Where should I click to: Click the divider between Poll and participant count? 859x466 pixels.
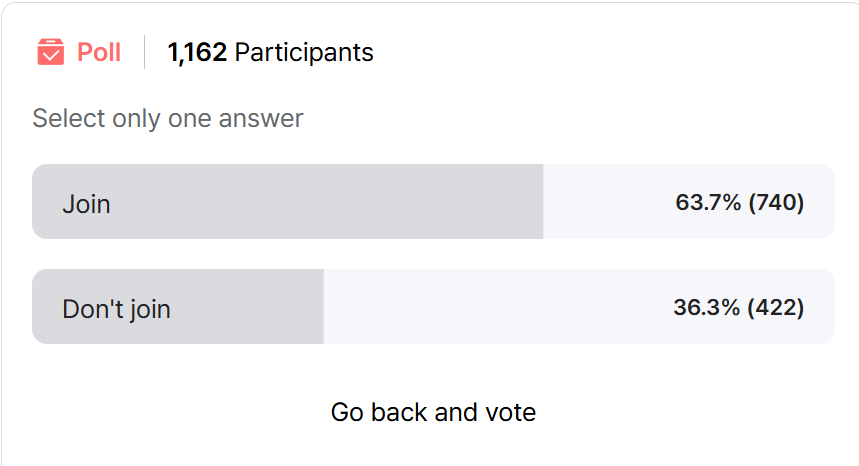pyautogui.click(x=145, y=52)
